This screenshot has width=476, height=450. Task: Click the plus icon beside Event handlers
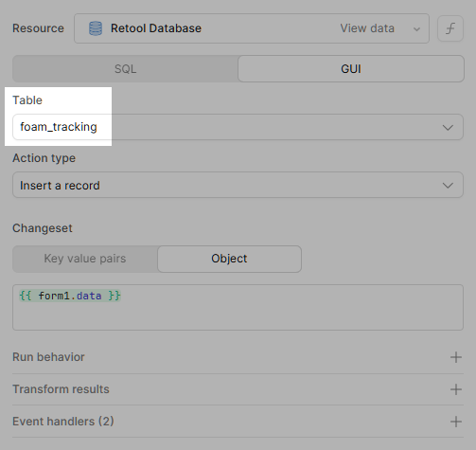(x=456, y=422)
